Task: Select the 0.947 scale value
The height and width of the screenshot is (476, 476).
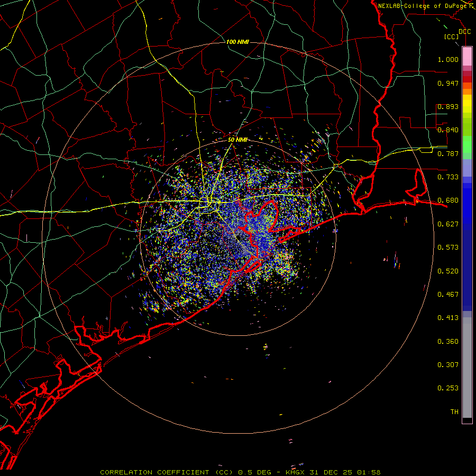Action: point(448,83)
